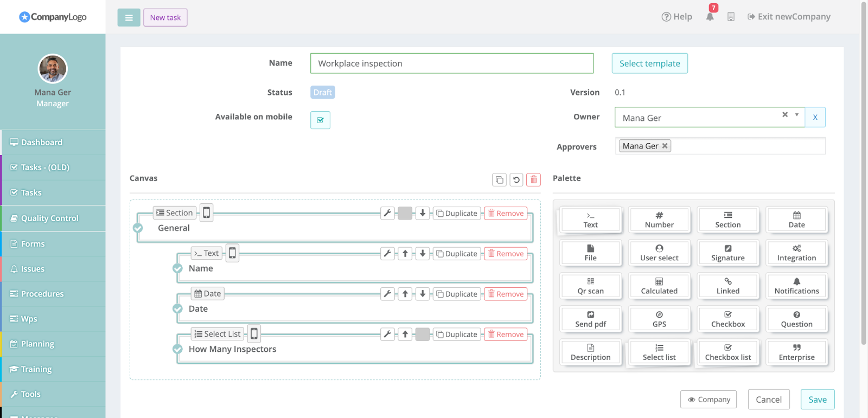
Task: Open Dashboard in the sidebar
Action: 53,143
